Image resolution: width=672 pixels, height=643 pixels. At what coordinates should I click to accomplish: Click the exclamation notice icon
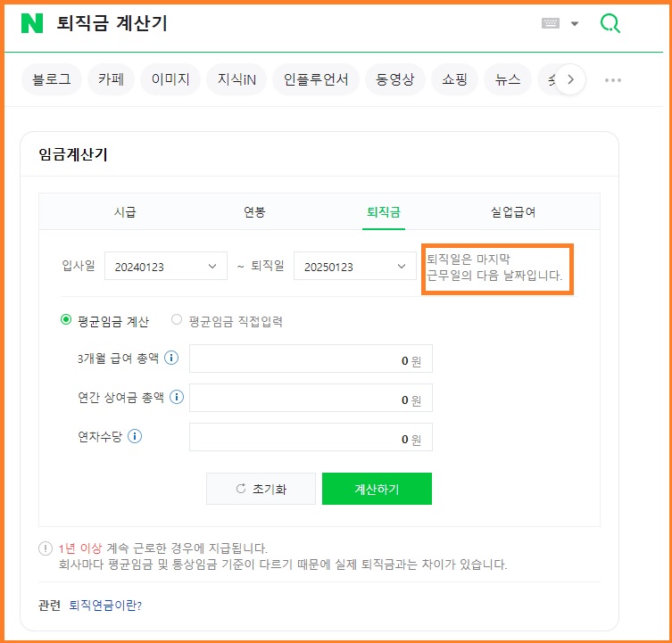click(46, 548)
